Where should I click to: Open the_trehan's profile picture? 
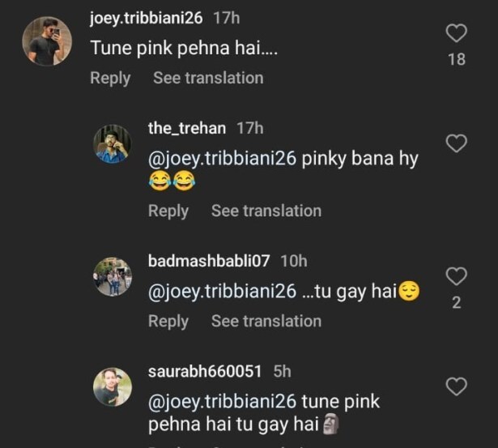112,143
